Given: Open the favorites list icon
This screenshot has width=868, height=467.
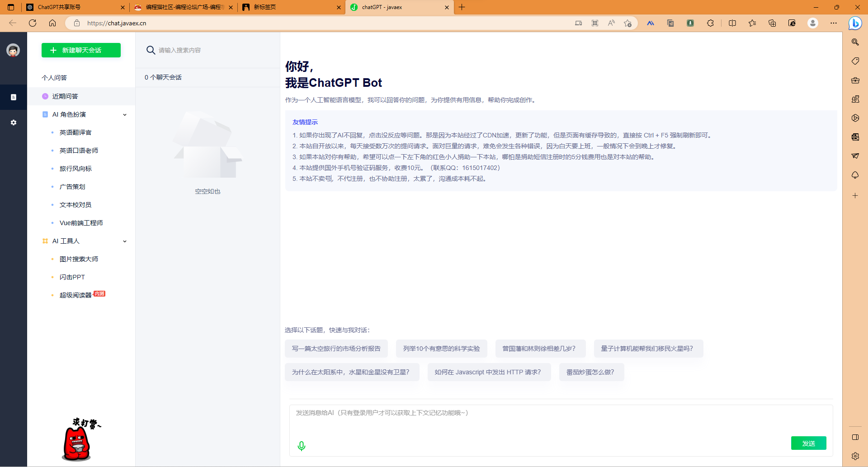Looking at the screenshot, I should [x=752, y=23].
